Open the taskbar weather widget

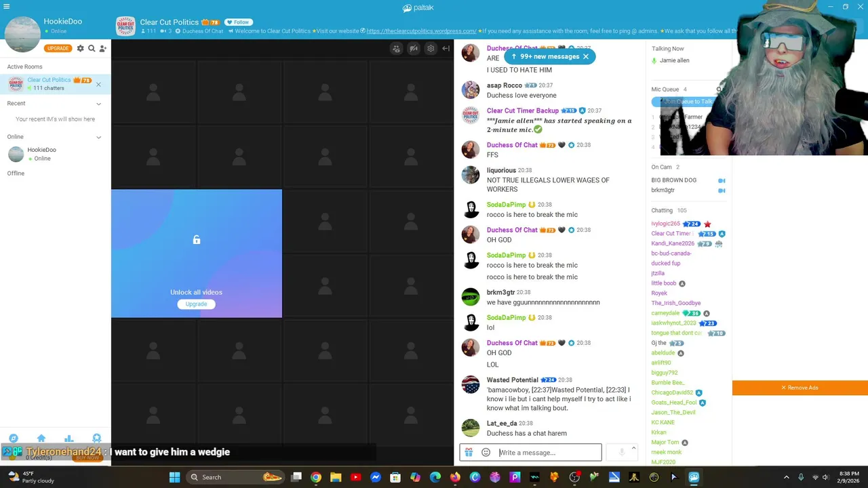[31, 477]
